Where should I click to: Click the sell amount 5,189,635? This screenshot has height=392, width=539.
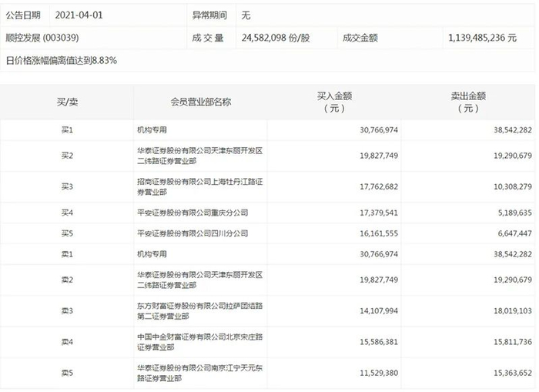point(514,213)
